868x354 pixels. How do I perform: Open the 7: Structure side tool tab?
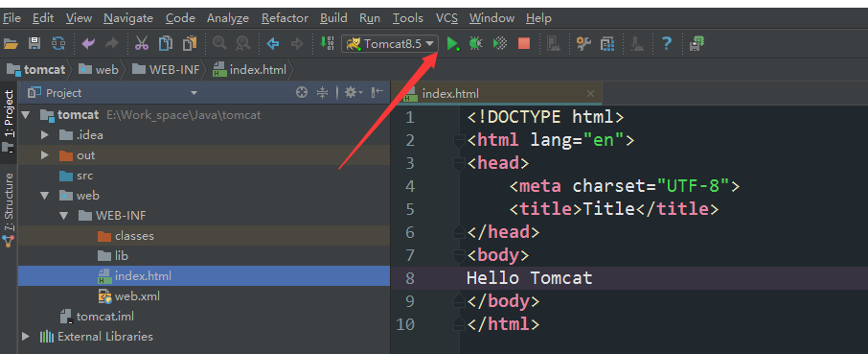coord(9,209)
